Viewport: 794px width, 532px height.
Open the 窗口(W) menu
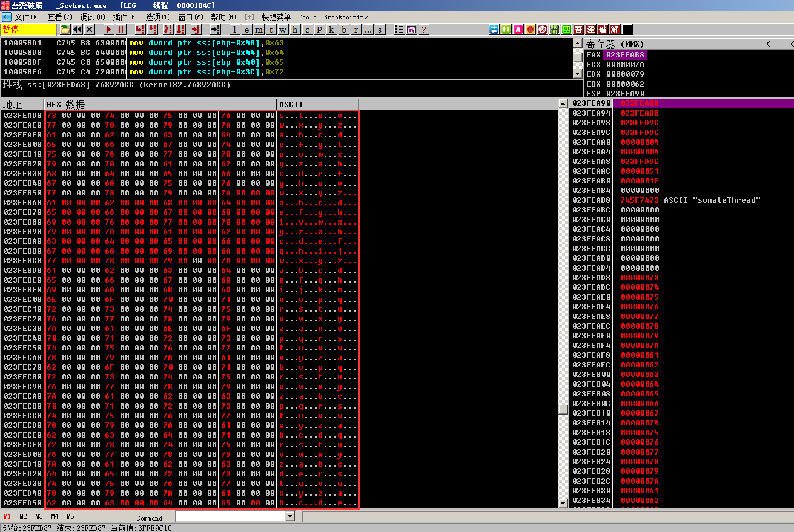(x=191, y=17)
